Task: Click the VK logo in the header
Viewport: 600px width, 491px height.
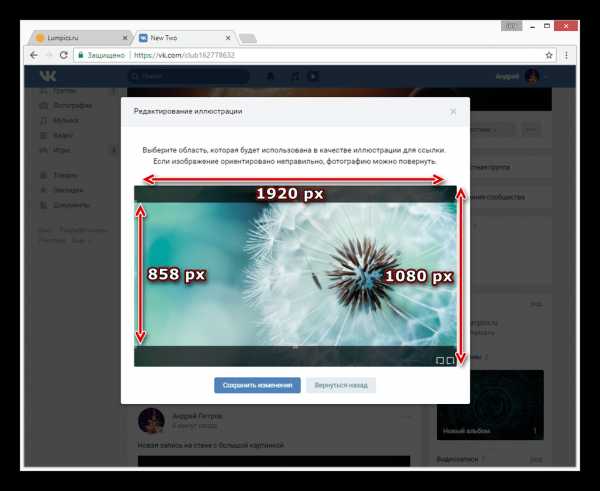Action: (48, 76)
